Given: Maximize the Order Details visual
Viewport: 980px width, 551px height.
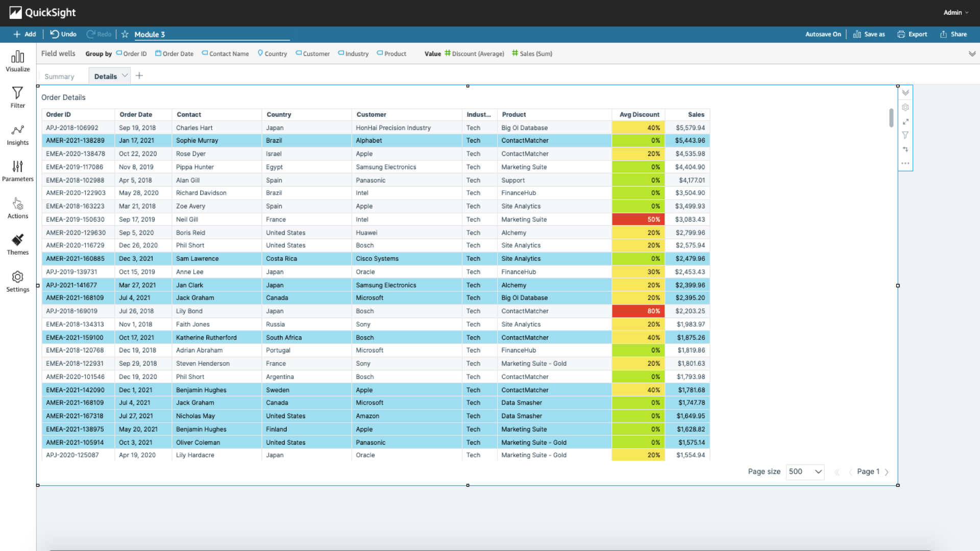Looking at the screenshot, I should (905, 121).
